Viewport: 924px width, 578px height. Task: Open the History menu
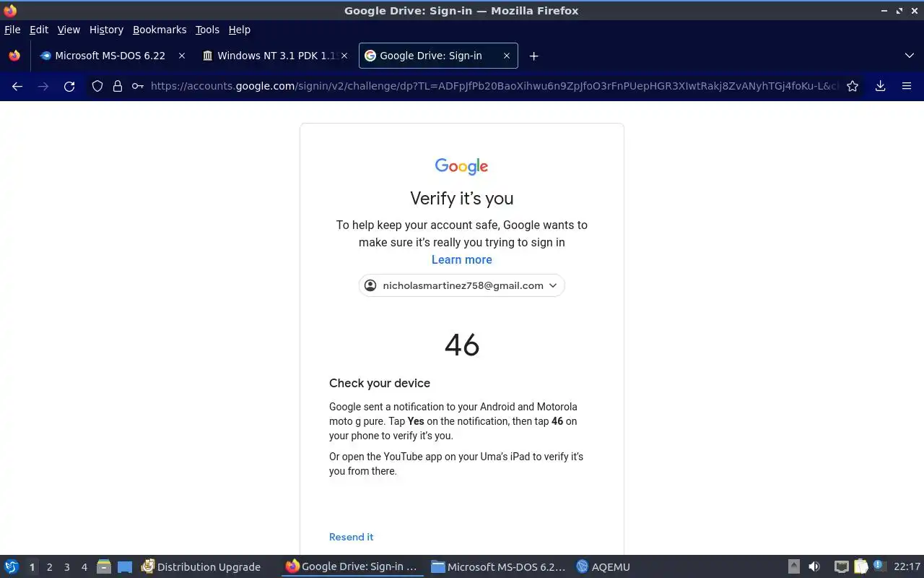[x=106, y=30]
